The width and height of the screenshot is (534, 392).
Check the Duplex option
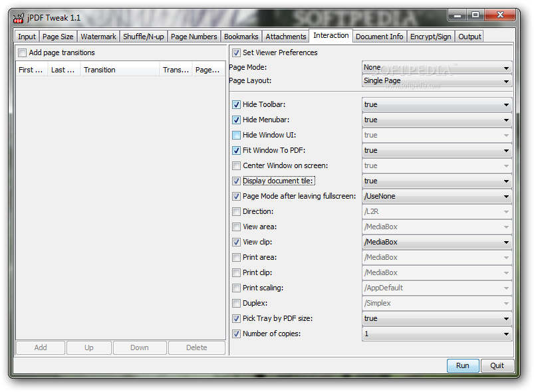[236, 303]
